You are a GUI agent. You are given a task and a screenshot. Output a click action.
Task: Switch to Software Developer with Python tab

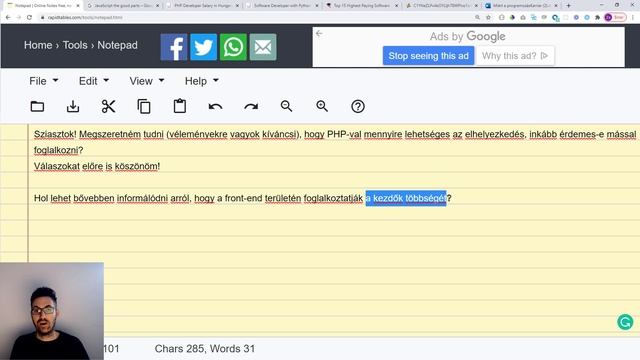point(282,6)
